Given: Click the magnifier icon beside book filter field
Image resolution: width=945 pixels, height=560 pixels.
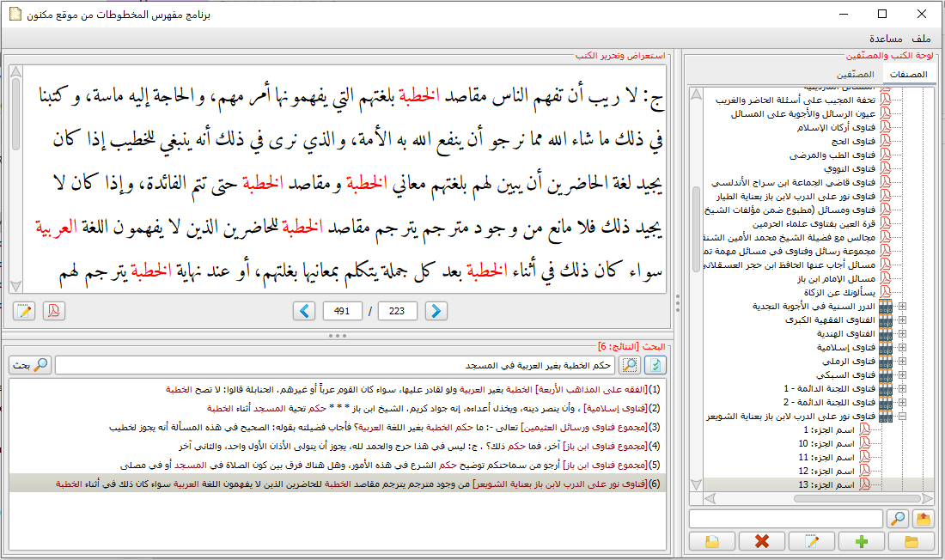Looking at the screenshot, I should pyautogui.click(x=898, y=519).
